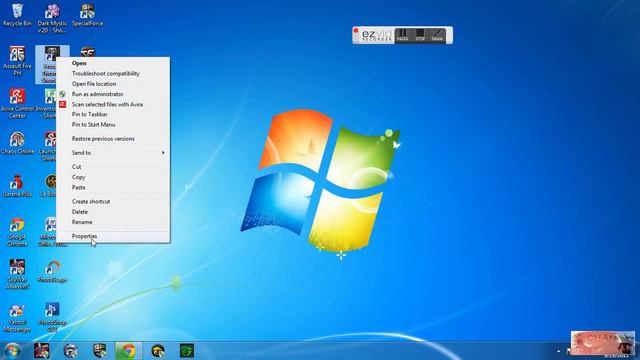Select the Avira Control Center icon
Screen dimensions: 640x360
click(17, 104)
